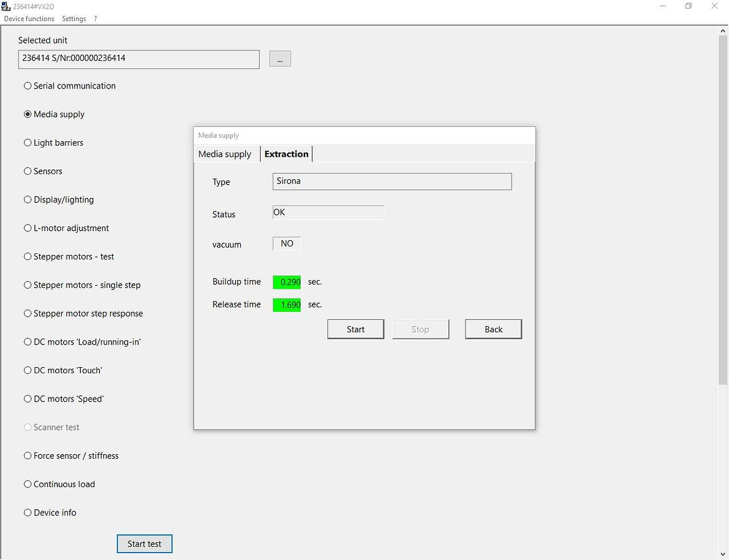Click the Selected unit serial number field

point(139,59)
